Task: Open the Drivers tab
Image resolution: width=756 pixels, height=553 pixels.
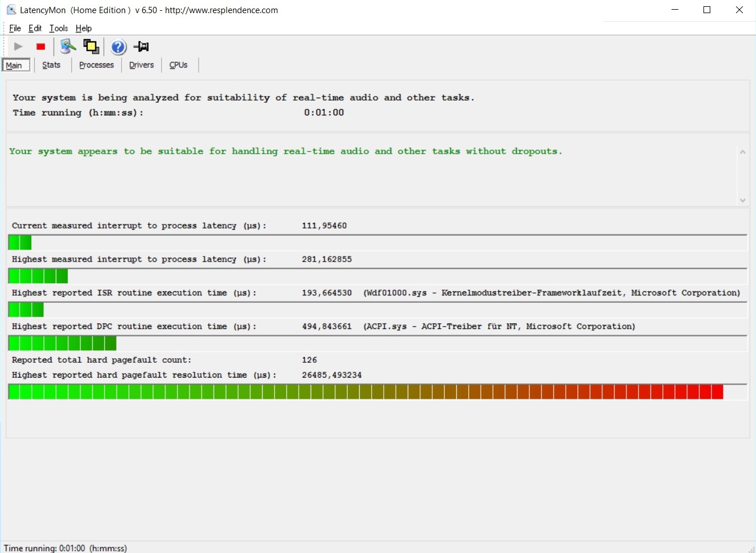Action: [141, 65]
